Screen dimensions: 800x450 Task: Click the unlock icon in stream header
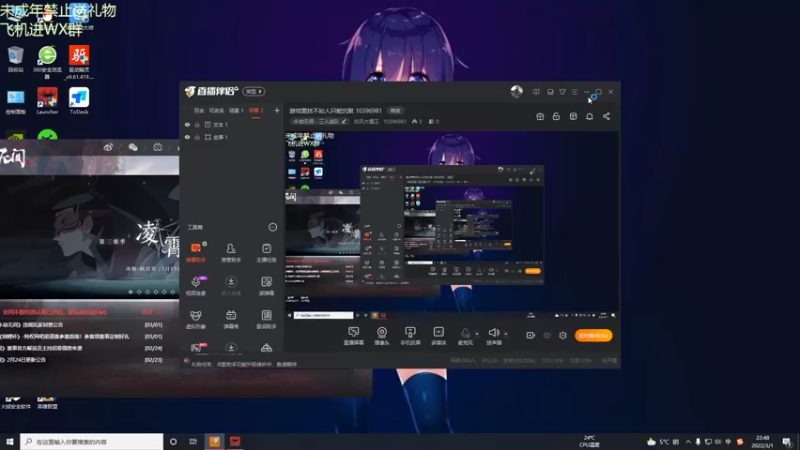[x=556, y=116]
